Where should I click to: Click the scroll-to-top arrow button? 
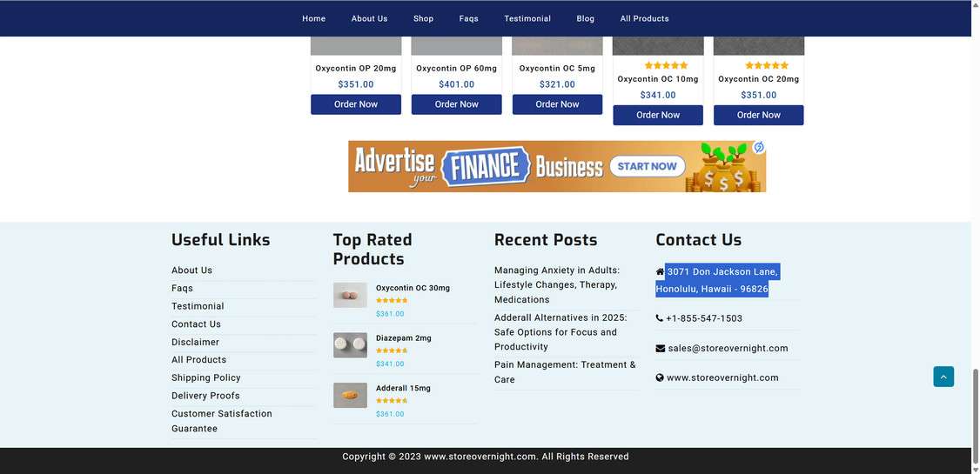pyautogui.click(x=943, y=377)
